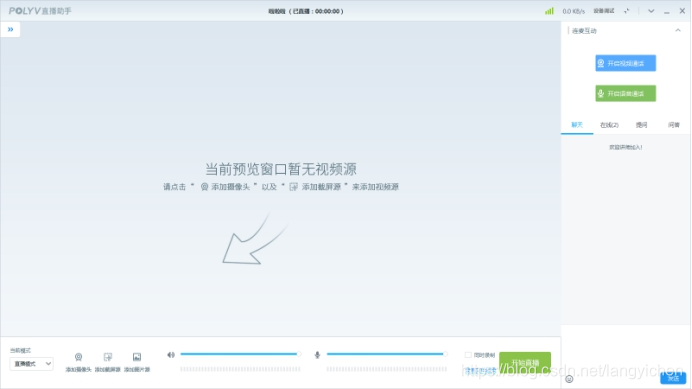Click the 0.0 KB/s network speed readout

pyautogui.click(x=573, y=11)
